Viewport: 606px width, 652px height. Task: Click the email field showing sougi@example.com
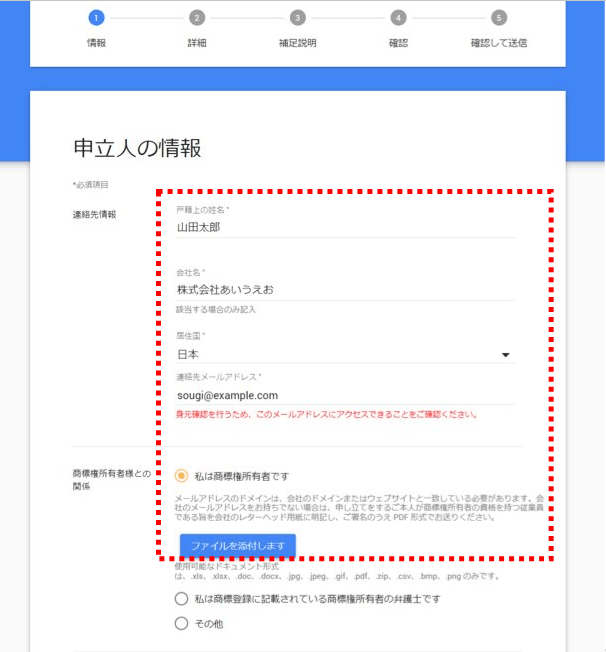point(345,395)
